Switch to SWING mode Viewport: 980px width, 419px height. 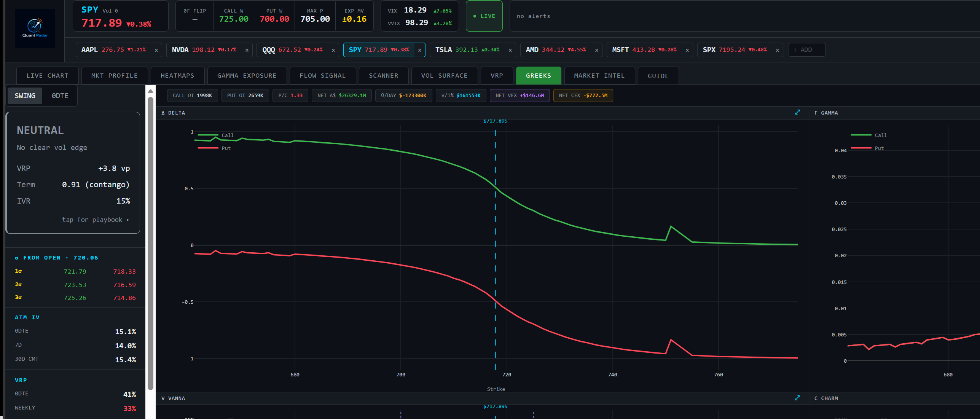point(25,96)
